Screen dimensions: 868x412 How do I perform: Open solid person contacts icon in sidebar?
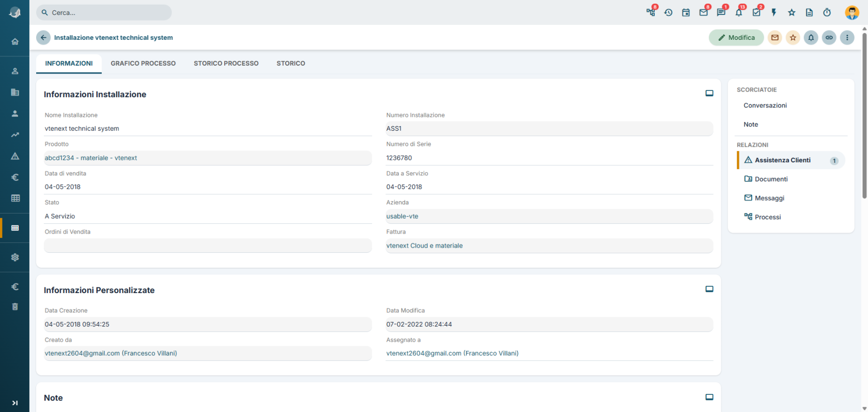click(x=15, y=113)
